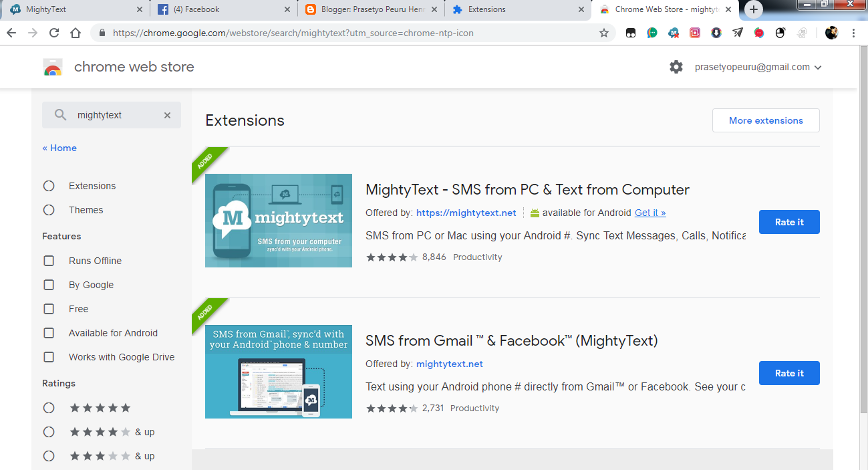Select the Themes radio filter
868x470 pixels.
click(49, 210)
